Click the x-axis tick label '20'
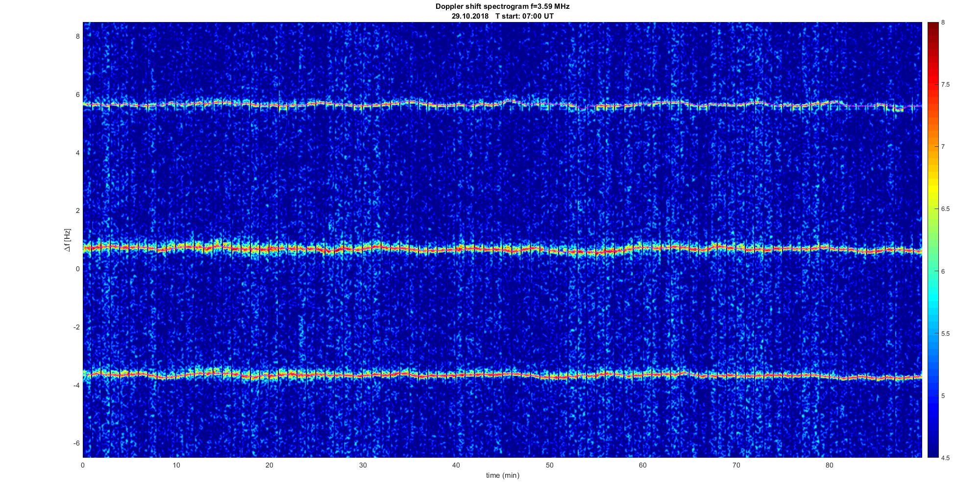 point(269,465)
